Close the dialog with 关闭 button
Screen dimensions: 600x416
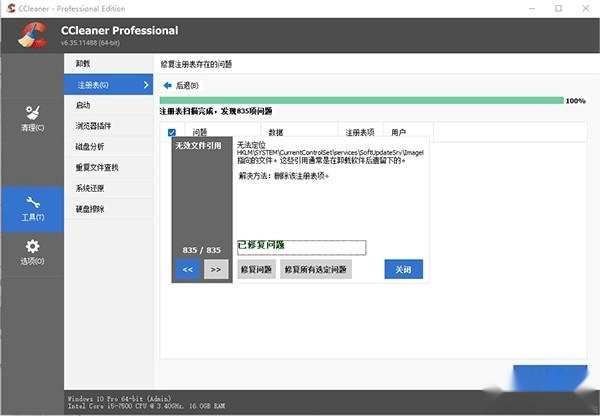tap(403, 269)
